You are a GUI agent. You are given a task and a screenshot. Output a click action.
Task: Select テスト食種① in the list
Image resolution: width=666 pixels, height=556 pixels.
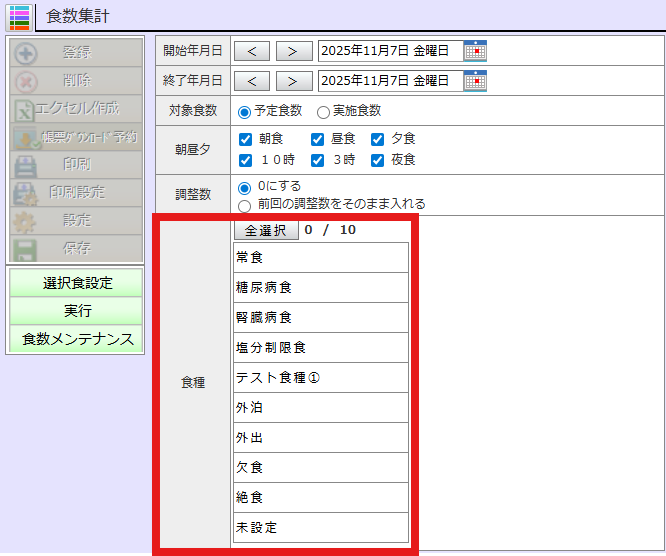pyautogui.click(x=320, y=377)
